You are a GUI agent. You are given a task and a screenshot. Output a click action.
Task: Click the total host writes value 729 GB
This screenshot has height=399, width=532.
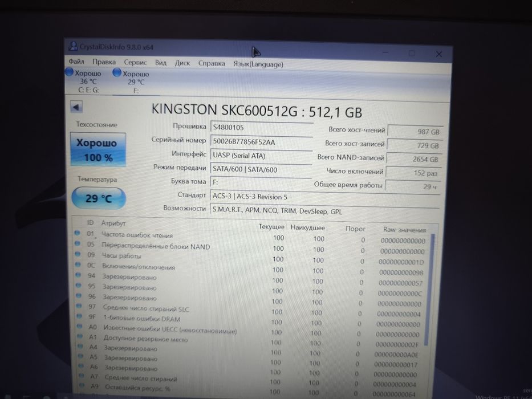(415, 145)
